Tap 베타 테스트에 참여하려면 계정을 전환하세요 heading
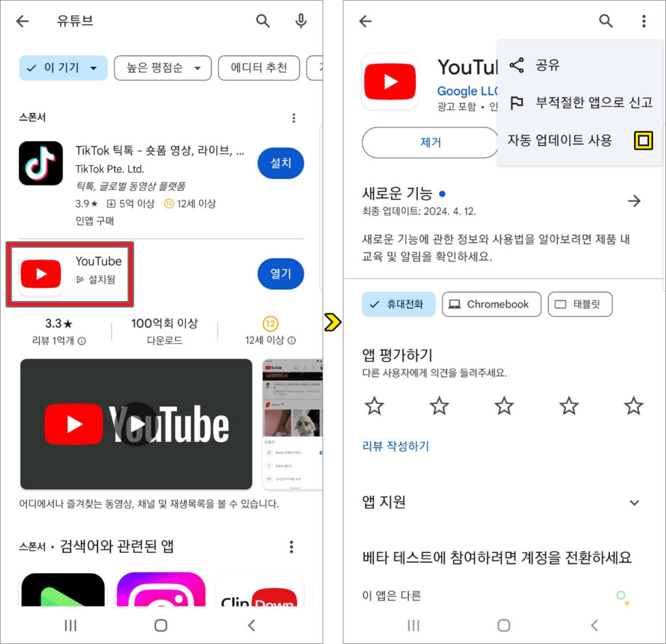This screenshot has height=644, width=666. coord(496,557)
